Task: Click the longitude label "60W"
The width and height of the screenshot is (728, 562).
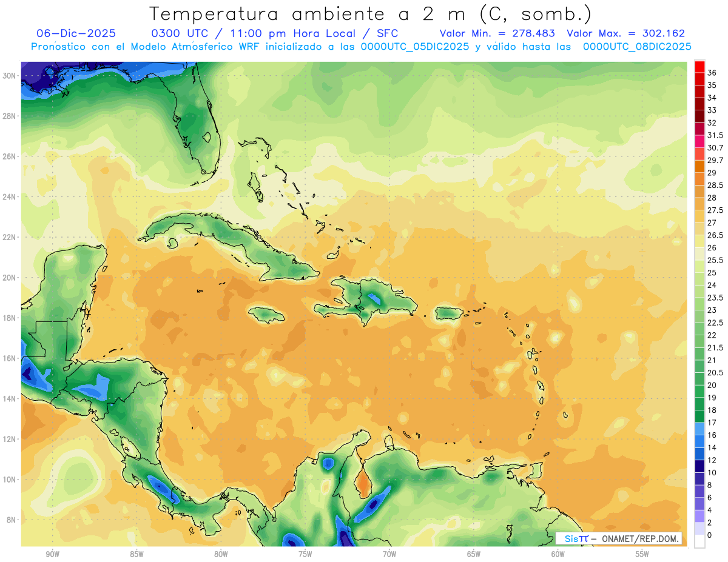Action: point(558,554)
